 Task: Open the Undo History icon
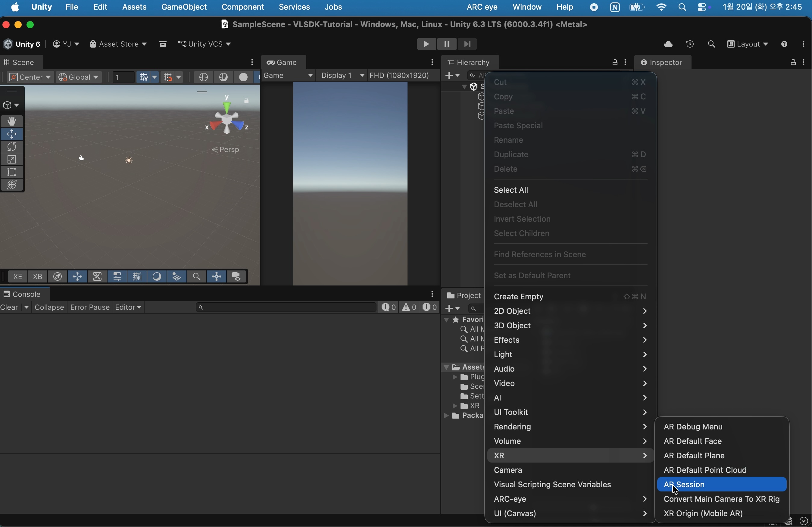(x=690, y=44)
